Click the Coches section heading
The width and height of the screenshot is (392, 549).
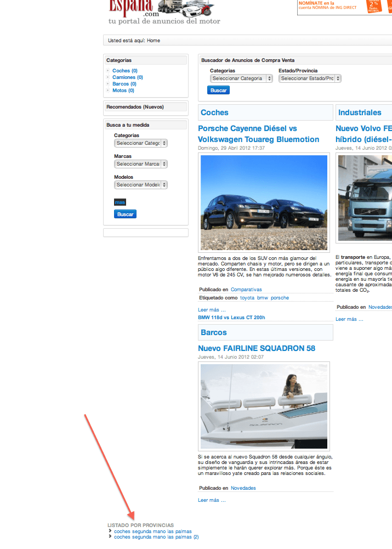(214, 113)
